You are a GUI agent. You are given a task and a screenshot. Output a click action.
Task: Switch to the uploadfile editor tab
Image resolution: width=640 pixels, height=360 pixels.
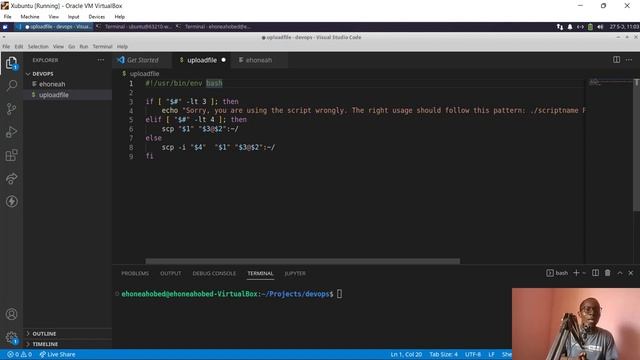202,60
